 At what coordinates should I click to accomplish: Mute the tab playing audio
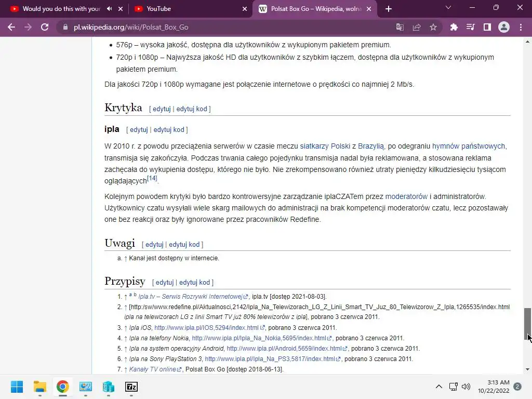pyautogui.click(x=109, y=9)
